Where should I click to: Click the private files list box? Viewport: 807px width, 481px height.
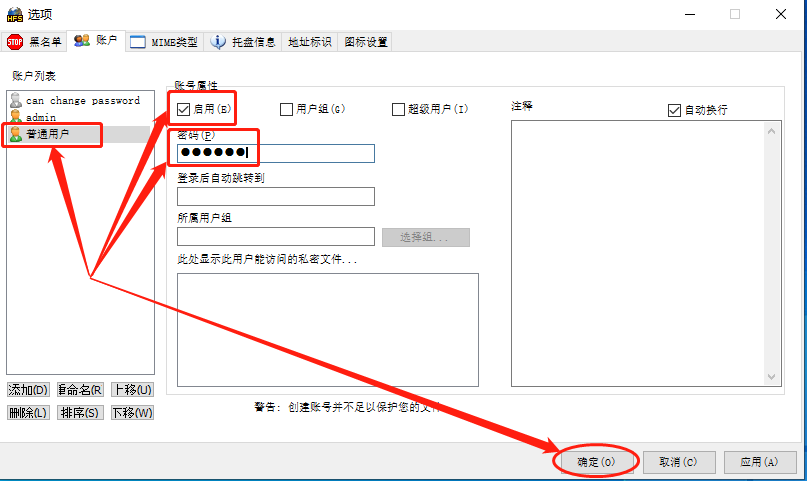pyautogui.click(x=328, y=330)
